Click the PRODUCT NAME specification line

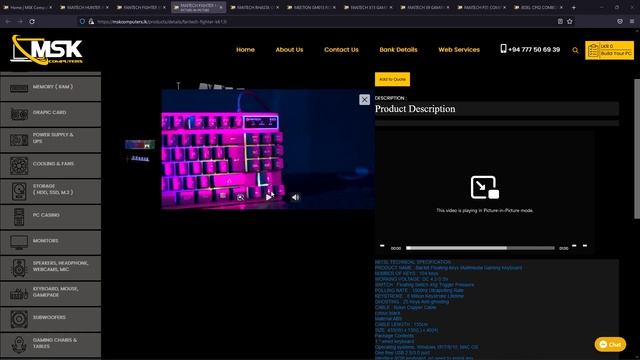coord(448,268)
